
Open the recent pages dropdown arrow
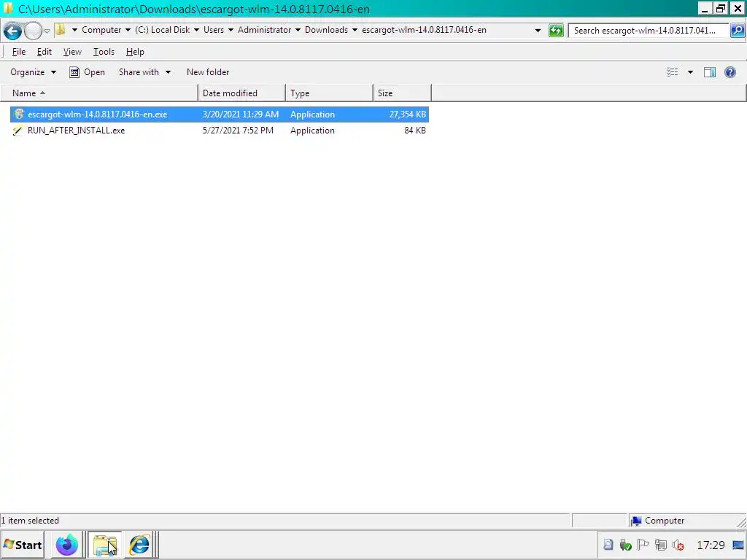pyautogui.click(x=47, y=31)
